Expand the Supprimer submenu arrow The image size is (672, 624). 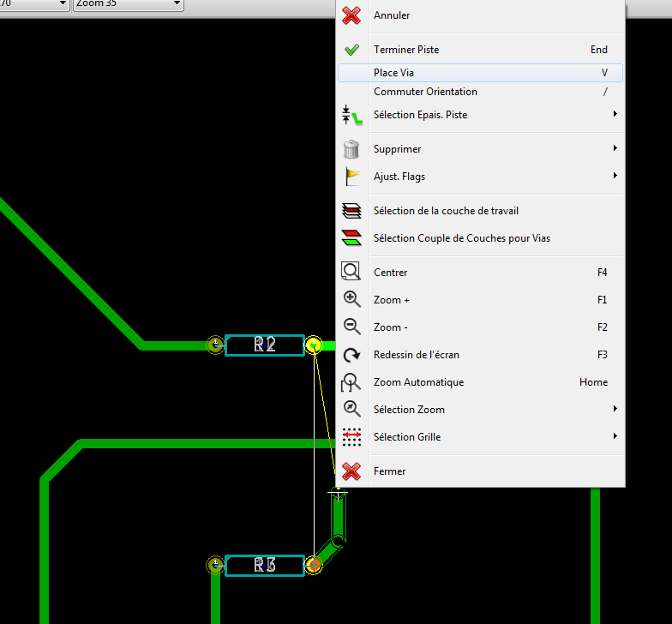pos(615,147)
